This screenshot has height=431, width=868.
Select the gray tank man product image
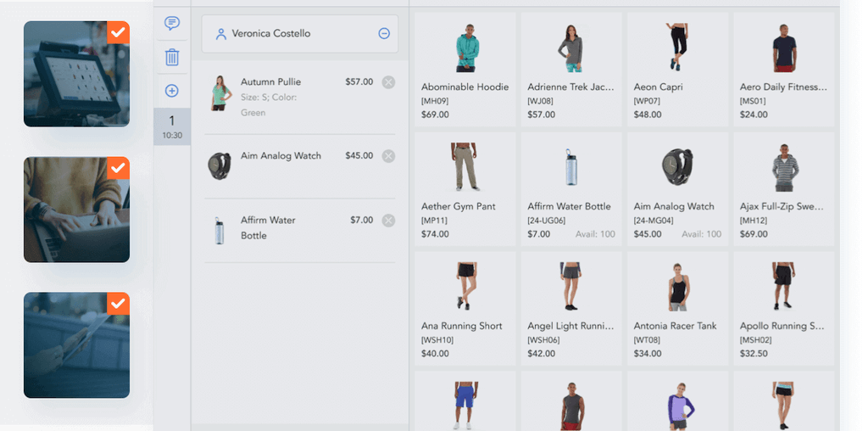(571, 405)
